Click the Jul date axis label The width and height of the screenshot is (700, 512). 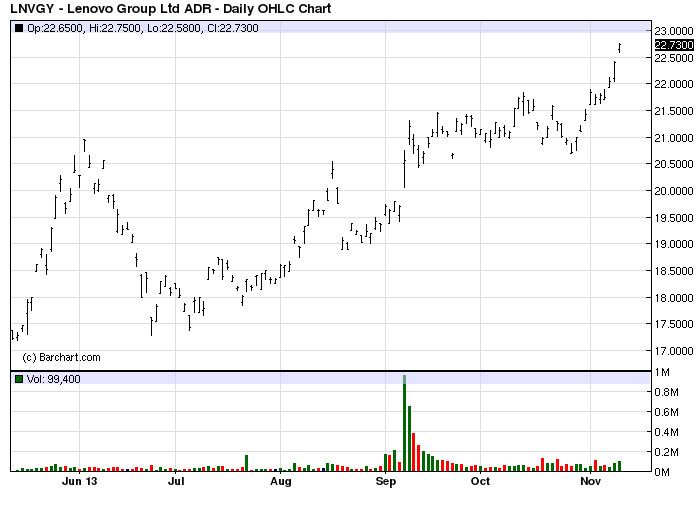pyautogui.click(x=176, y=481)
